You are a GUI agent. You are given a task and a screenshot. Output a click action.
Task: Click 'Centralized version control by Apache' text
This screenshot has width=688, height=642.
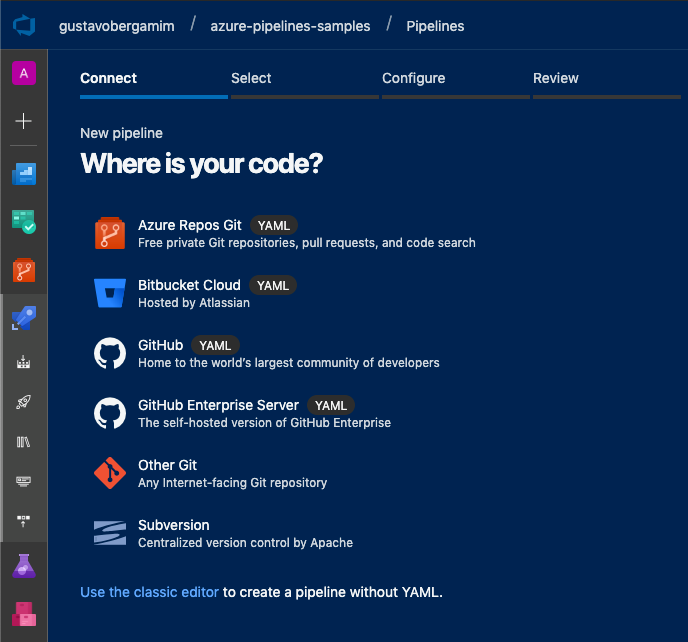[246, 543]
